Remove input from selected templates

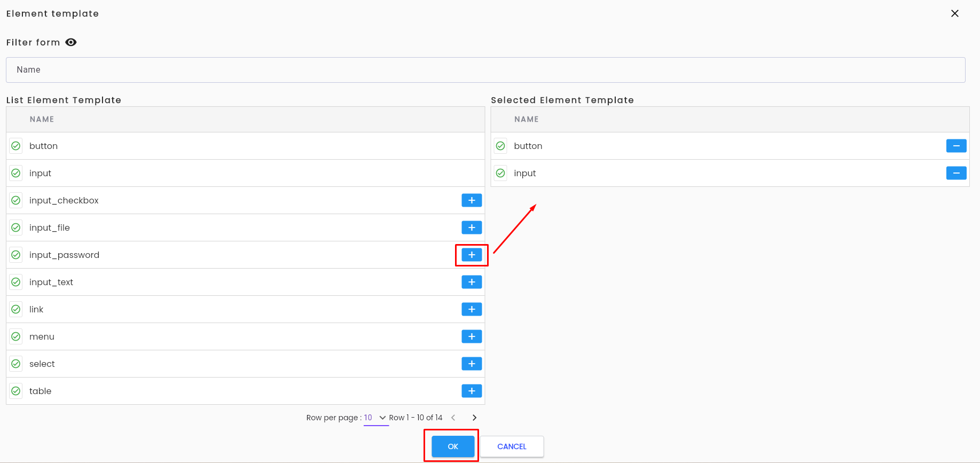[x=956, y=173]
